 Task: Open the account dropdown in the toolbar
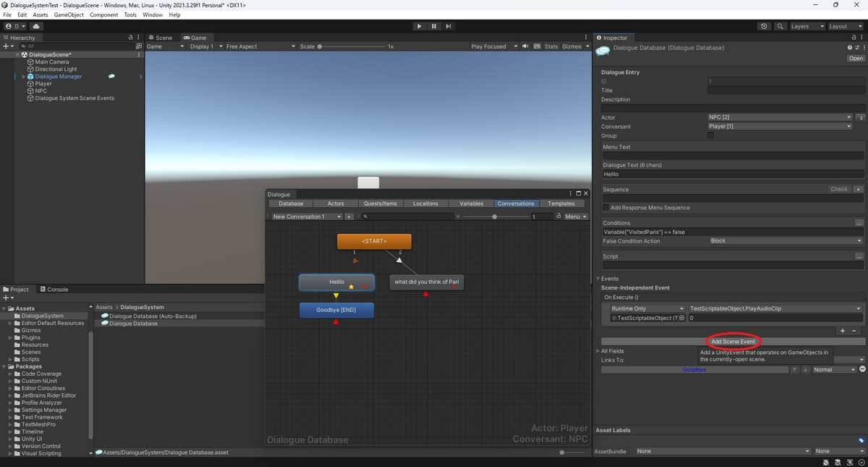tap(15, 26)
